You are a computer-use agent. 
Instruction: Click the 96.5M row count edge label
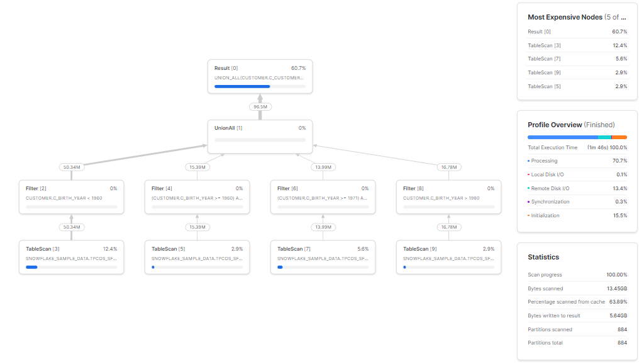(x=260, y=107)
